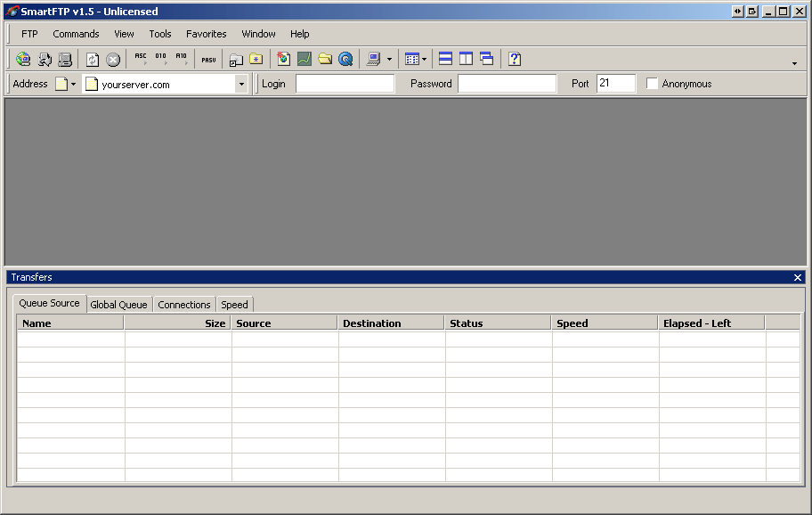Click the open yellow folder icon

click(325, 59)
